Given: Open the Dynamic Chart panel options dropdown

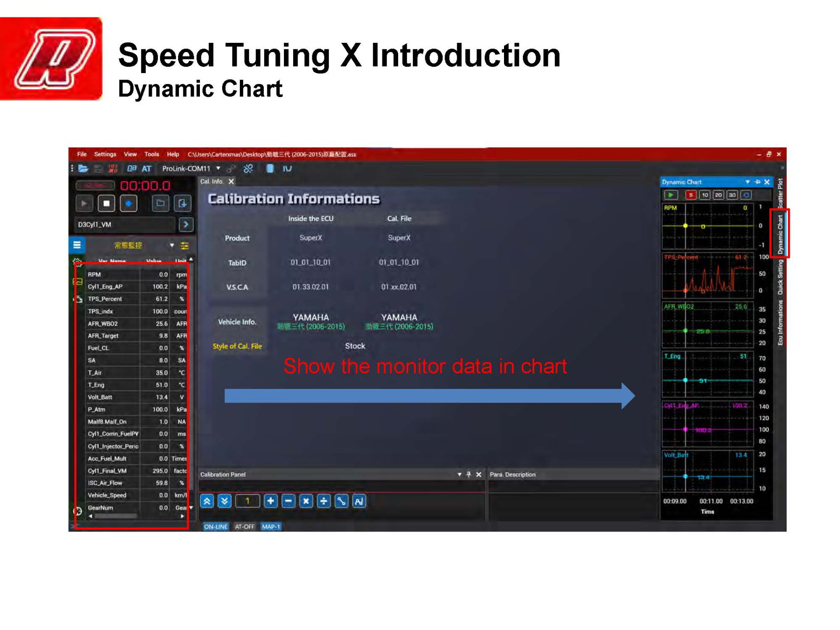Looking at the screenshot, I should [x=748, y=182].
